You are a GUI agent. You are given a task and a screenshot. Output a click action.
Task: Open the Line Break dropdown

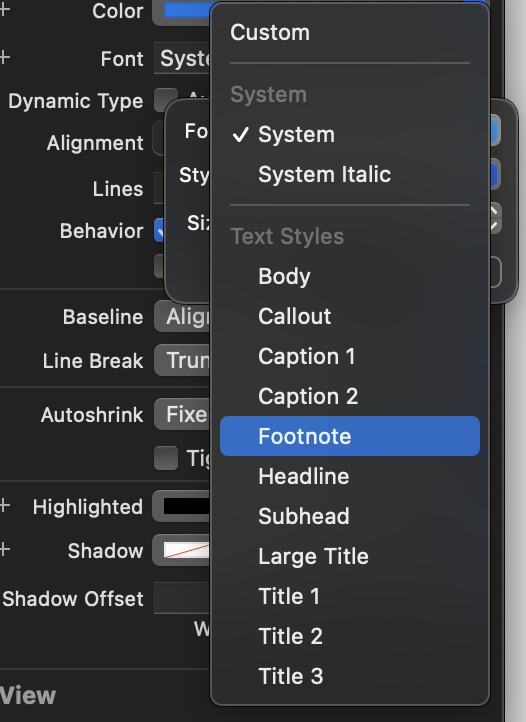coord(182,360)
